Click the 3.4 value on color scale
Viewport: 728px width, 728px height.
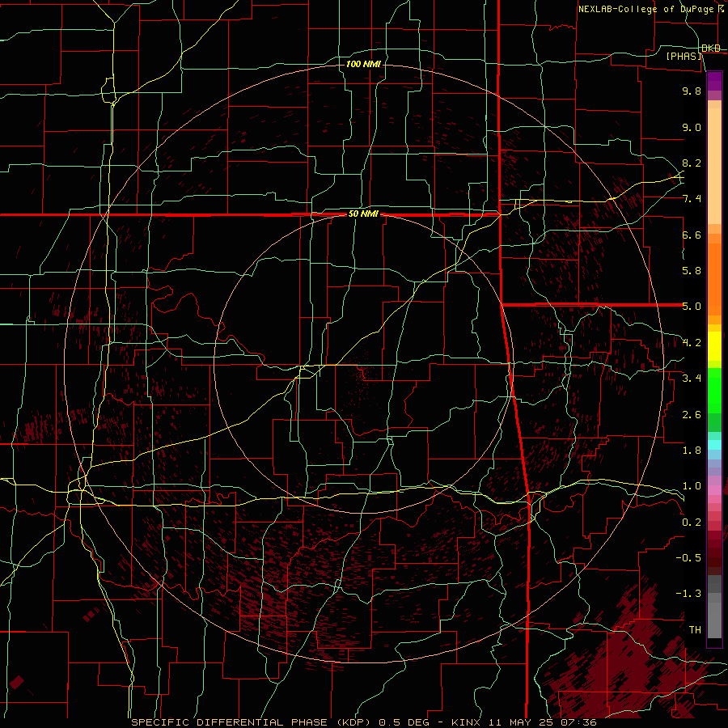(x=692, y=379)
